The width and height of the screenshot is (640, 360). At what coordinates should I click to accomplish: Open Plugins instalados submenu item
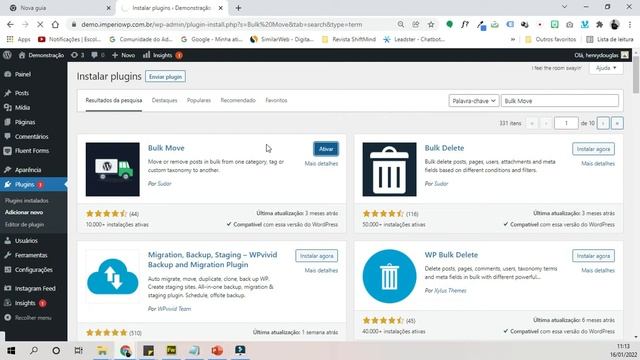27,201
